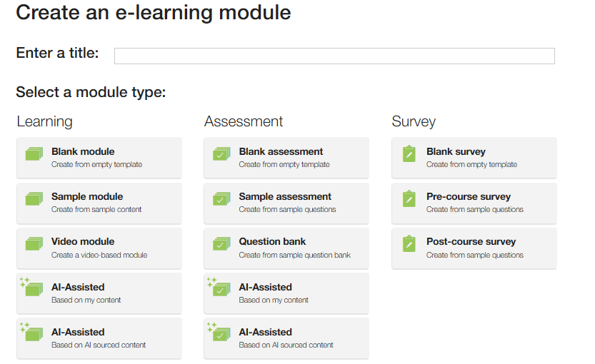Pick Video module to create video-based module
The height and width of the screenshot is (364, 595).
click(99, 248)
